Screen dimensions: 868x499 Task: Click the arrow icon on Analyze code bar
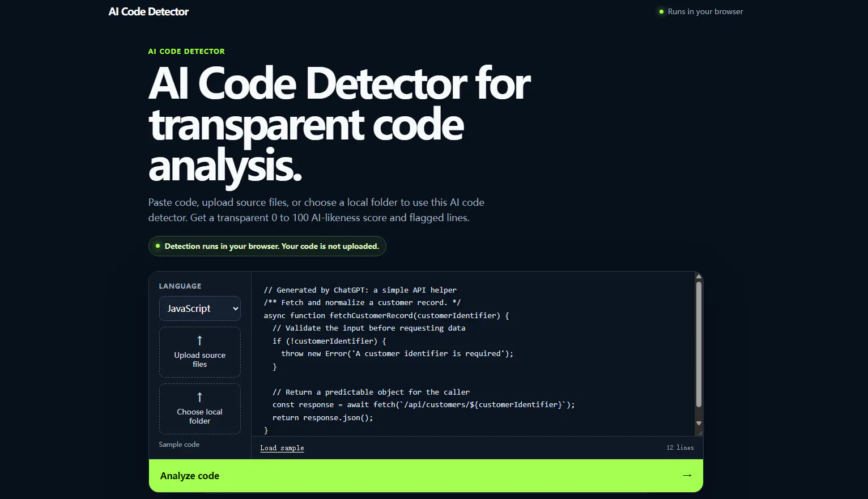[687, 475]
